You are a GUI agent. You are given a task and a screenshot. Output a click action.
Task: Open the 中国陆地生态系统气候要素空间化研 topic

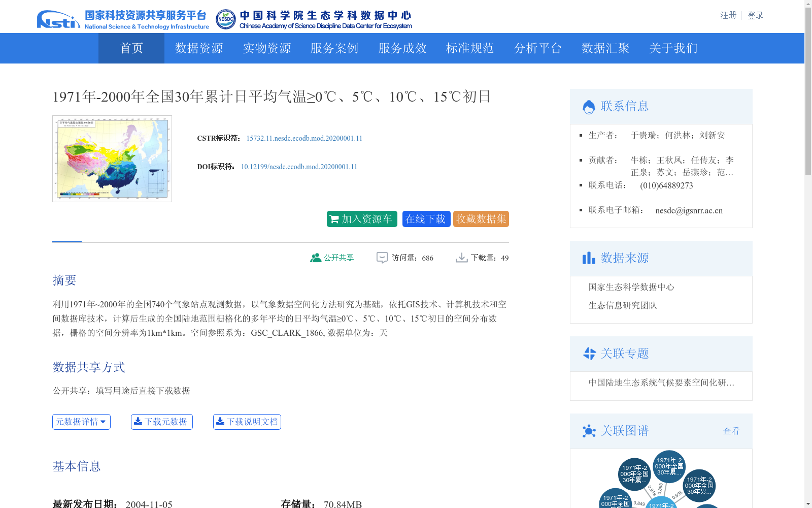pos(661,383)
